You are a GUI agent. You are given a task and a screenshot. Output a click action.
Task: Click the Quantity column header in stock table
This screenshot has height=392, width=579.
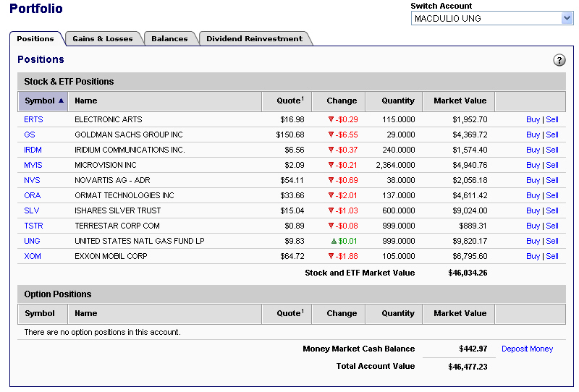[398, 101]
